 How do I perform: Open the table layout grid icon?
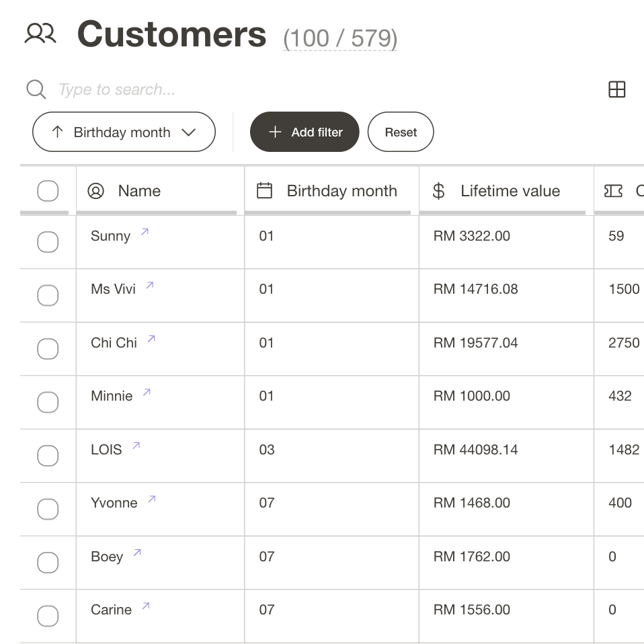click(x=617, y=89)
